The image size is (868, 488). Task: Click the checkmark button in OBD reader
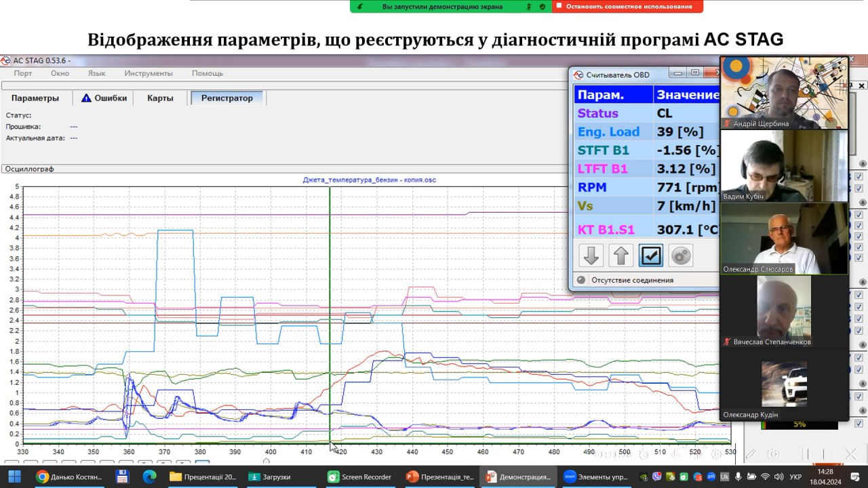point(650,256)
